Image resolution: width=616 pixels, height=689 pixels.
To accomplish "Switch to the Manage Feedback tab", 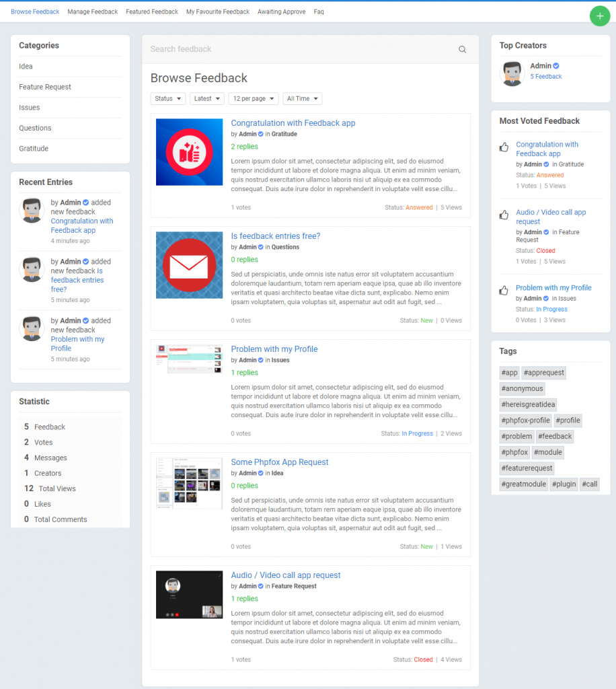I will [92, 11].
